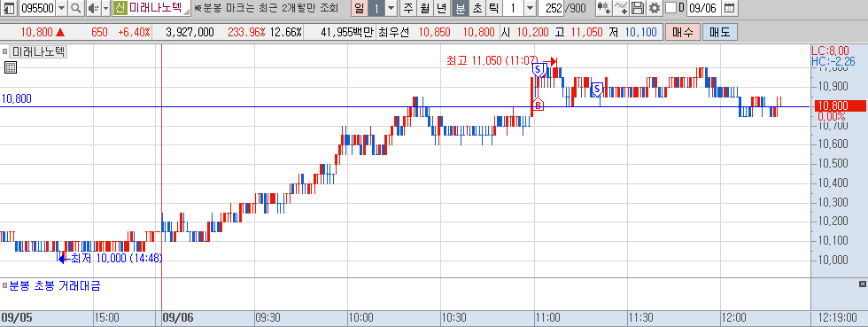Click the red B buy marker on chart
The image size is (868, 327).
(x=538, y=105)
